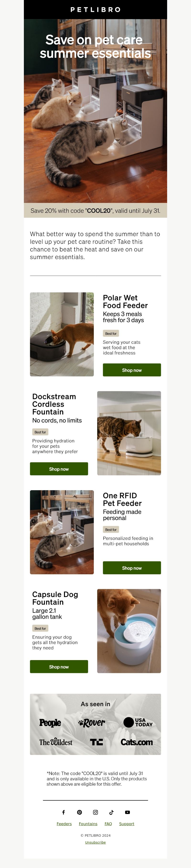
Task: Open the Pinterest social icon
Action: [80, 812]
